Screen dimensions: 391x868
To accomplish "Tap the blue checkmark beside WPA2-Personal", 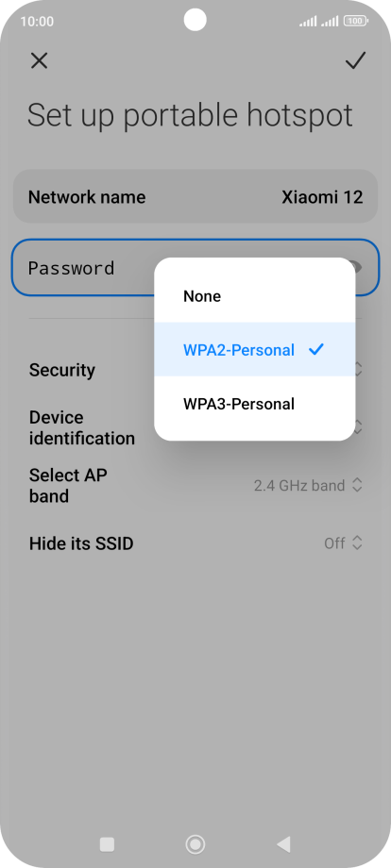I will (x=315, y=349).
